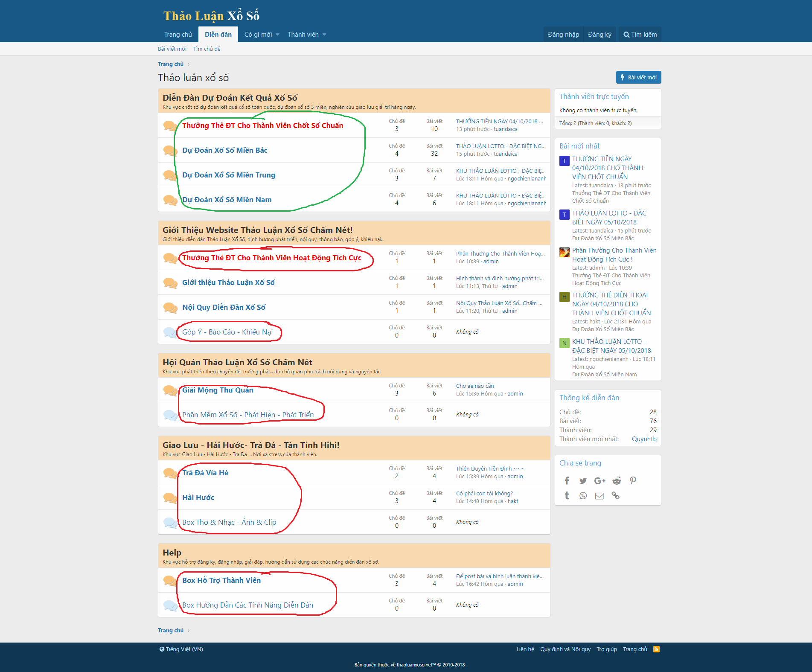Share the page on Google+
The image size is (812, 672).
[x=600, y=480]
